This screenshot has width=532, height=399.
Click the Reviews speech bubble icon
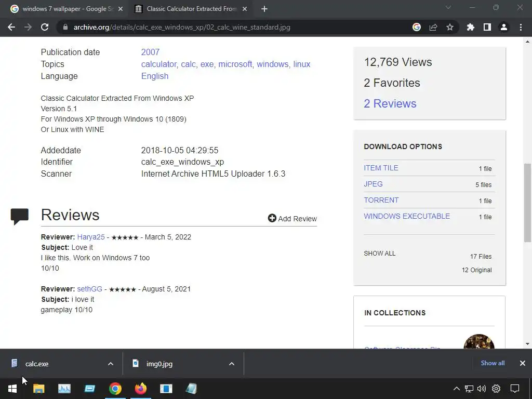(x=19, y=217)
